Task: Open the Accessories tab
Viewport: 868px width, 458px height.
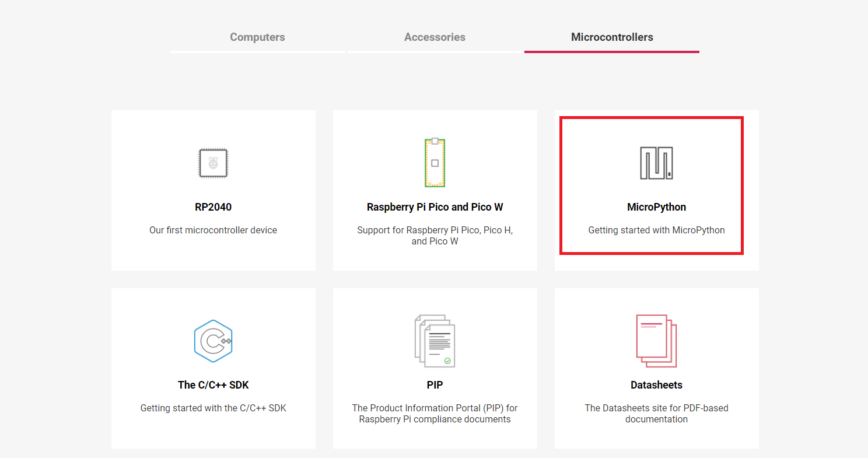Action: [435, 37]
